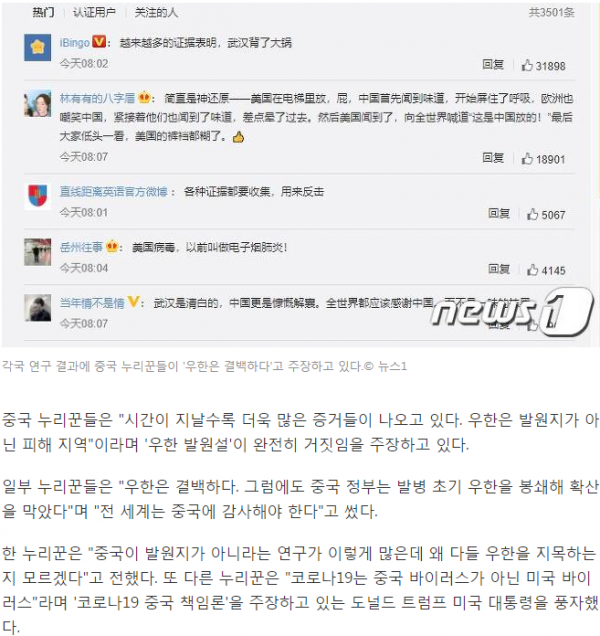This screenshot has height=636, width=600.
Task: Click thumbs-up icon showing 18901 likes
Action: [x=527, y=159]
